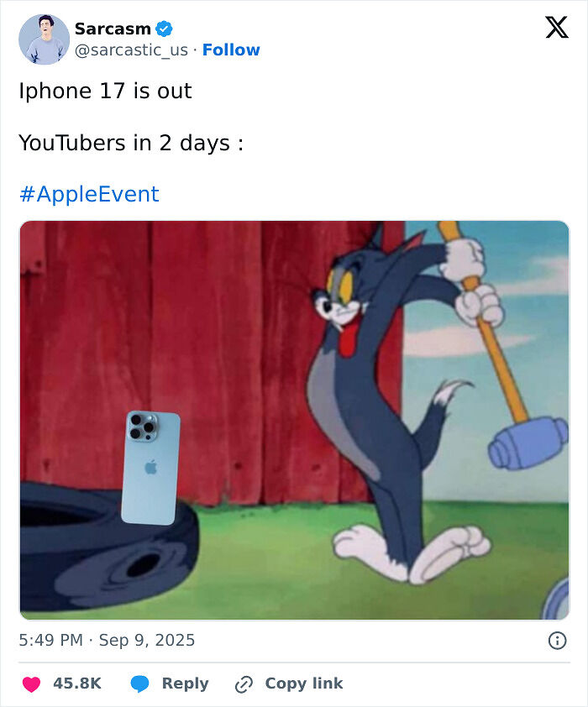Open the X logo link
The image size is (588, 707).
coord(557,28)
